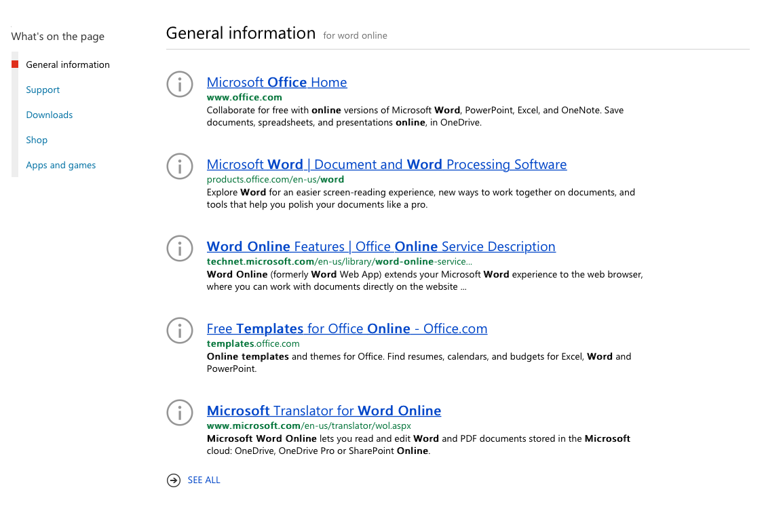Click the technet.microsoft.com URL text
This screenshot has width=764, height=532.
339,262
